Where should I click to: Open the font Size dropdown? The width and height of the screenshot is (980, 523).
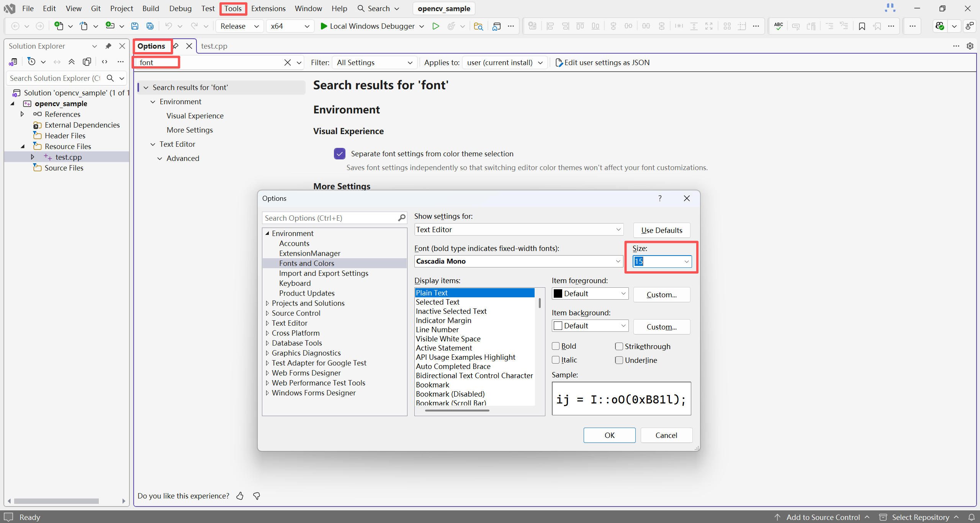click(686, 261)
